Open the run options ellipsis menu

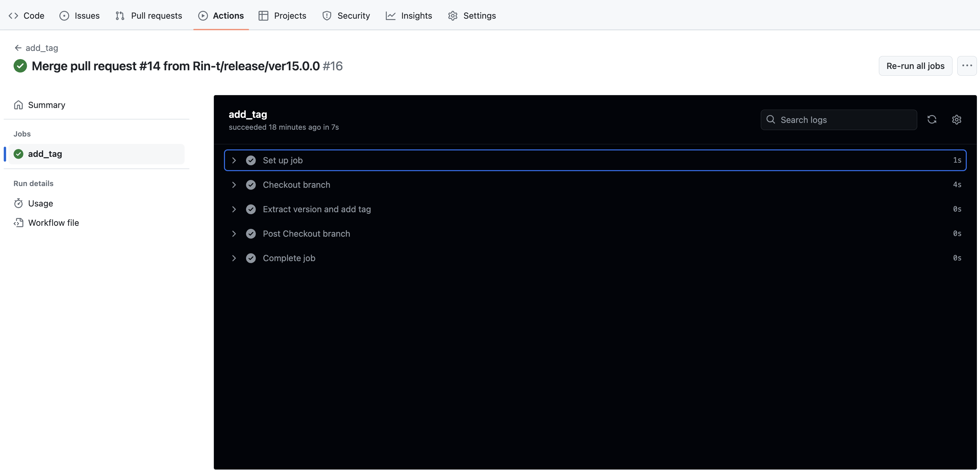pyautogui.click(x=967, y=66)
